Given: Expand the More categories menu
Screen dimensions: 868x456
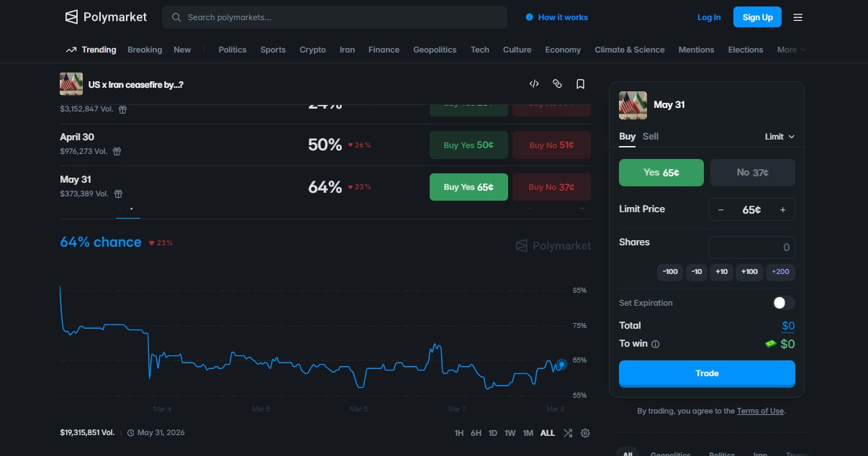Looking at the screenshot, I should (790, 50).
